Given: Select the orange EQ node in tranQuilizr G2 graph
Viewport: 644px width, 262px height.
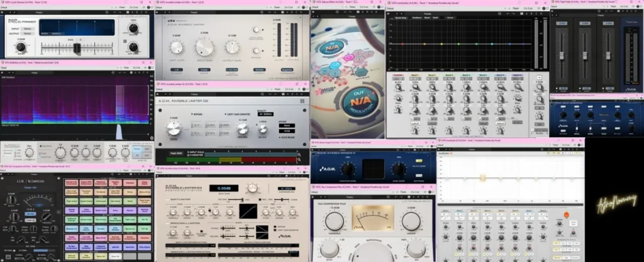Looking at the screenshot, I should tap(483, 178).
